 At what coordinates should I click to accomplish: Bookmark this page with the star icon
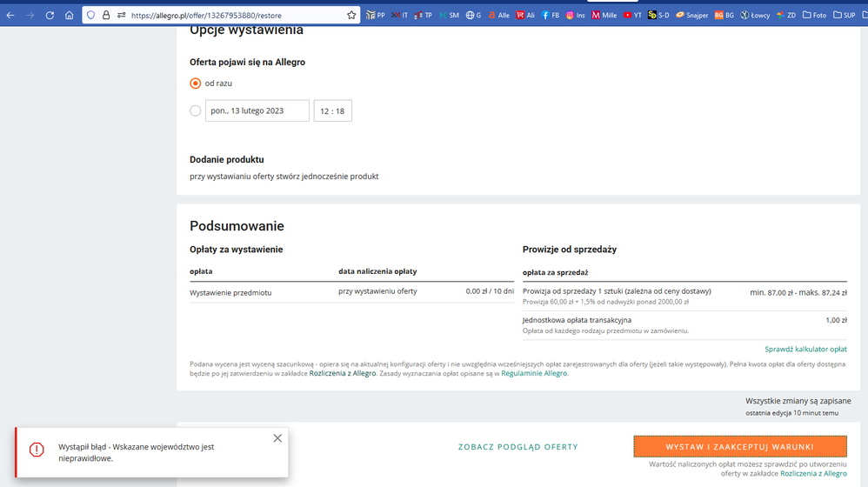351,16
